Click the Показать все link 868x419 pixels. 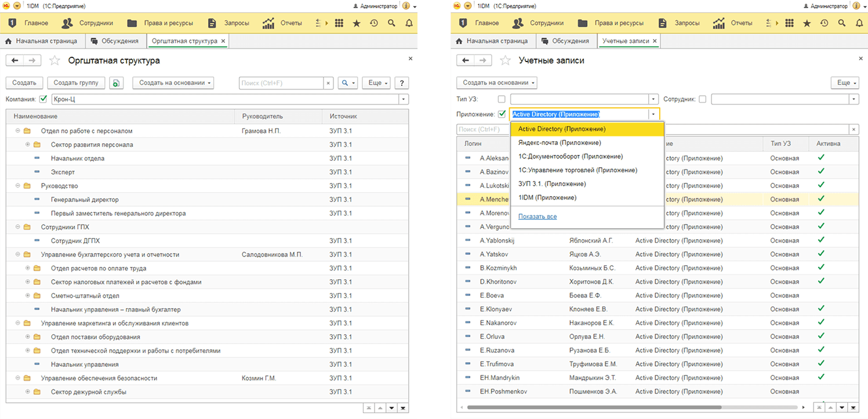click(537, 216)
